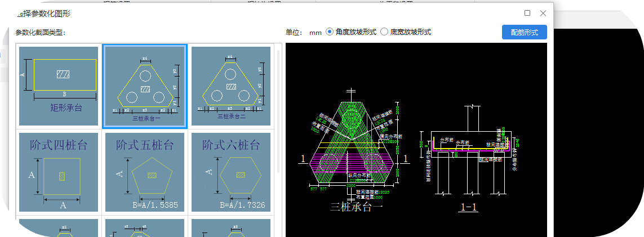
Task: Select the 三桩承台二 section thumbnail
Action: (x=231, y=86)
